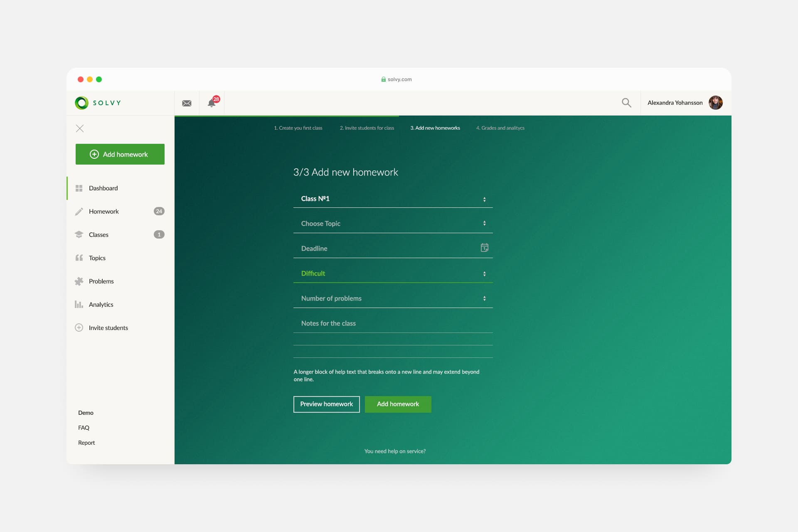Select the Dashboard grid icon
Image resolution: width=798 pixels, height=532 pixels.
coord(79,188)
